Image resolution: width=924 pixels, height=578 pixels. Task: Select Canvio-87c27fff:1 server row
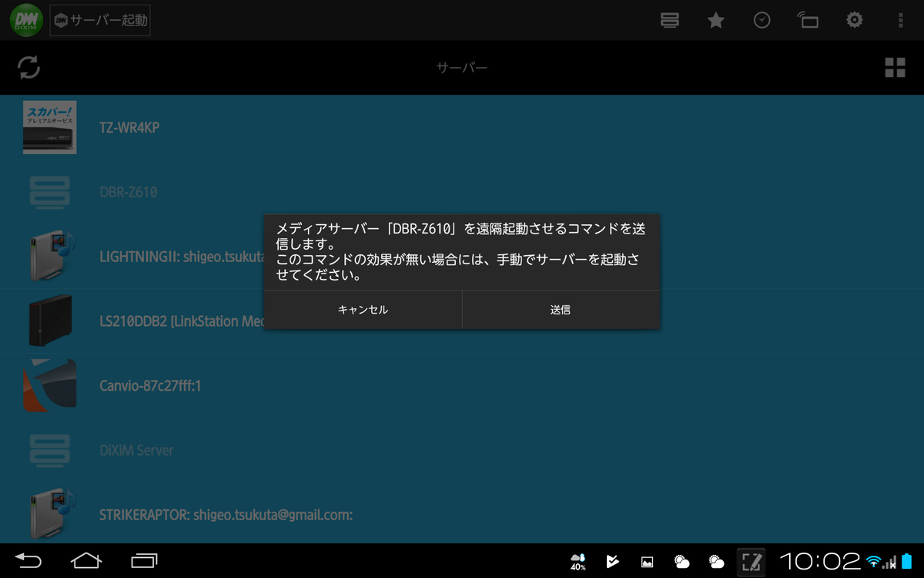click(462, 385)
